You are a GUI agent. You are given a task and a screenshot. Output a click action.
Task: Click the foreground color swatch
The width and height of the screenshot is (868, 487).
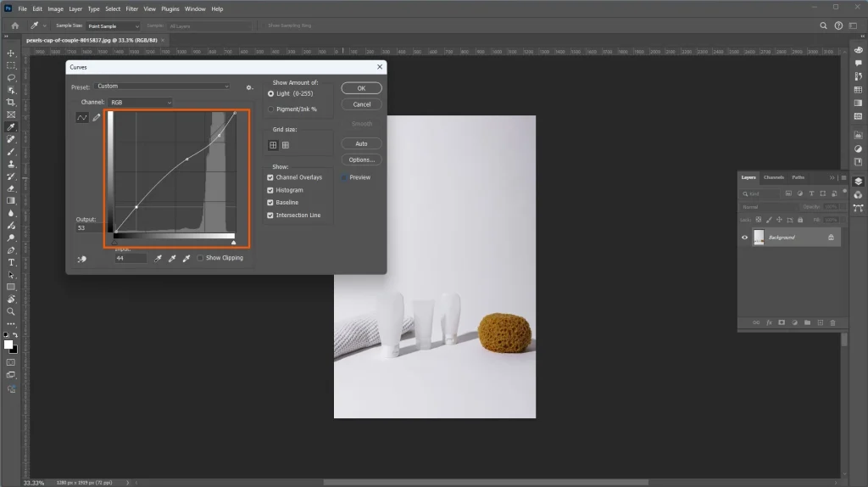[8, 344]
